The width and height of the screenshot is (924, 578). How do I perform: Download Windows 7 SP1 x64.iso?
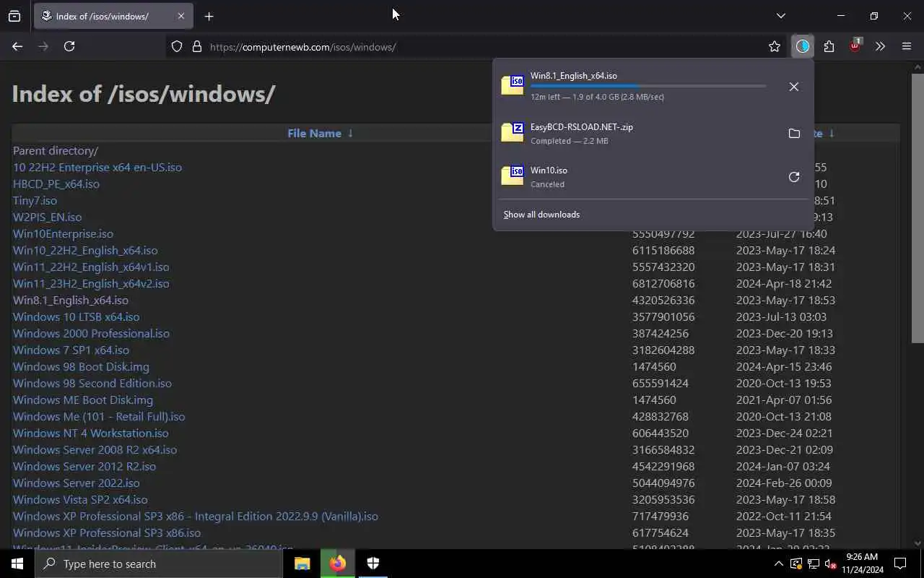(x=71, y=350)
